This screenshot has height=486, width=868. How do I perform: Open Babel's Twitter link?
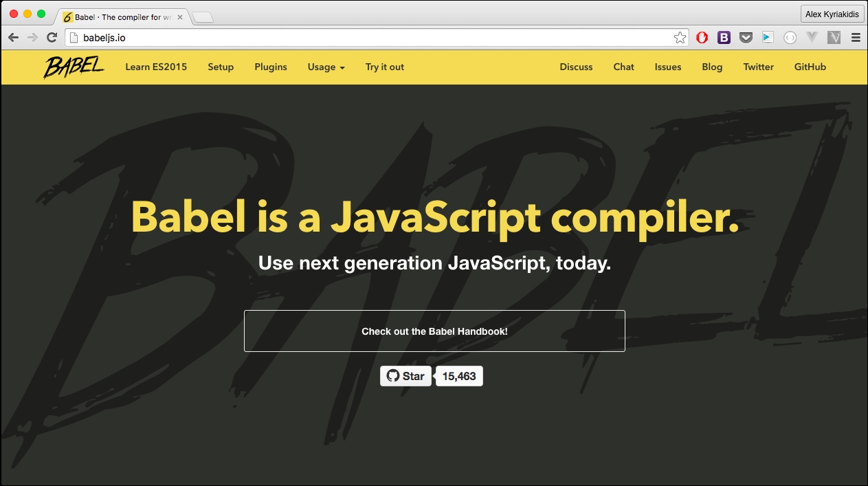759,67
